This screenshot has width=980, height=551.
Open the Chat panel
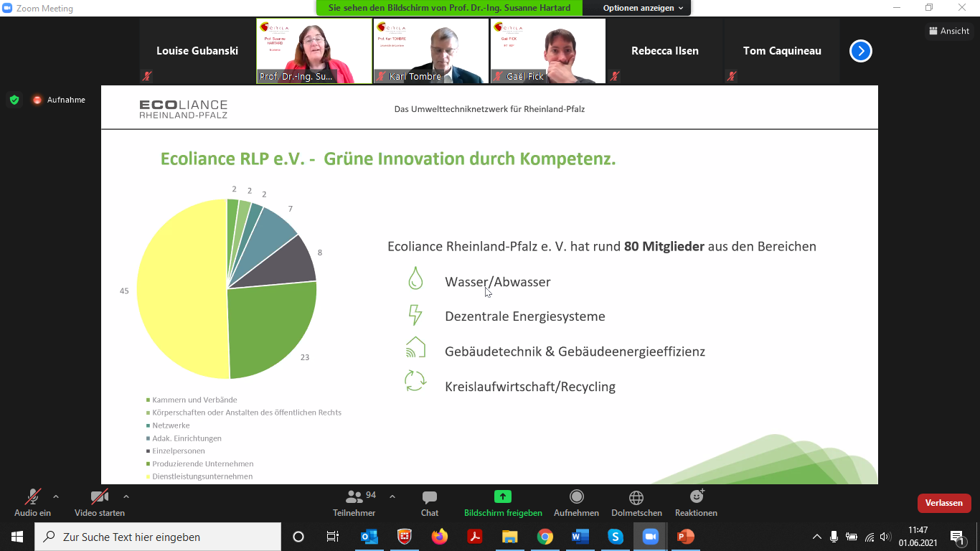point(430,503)
